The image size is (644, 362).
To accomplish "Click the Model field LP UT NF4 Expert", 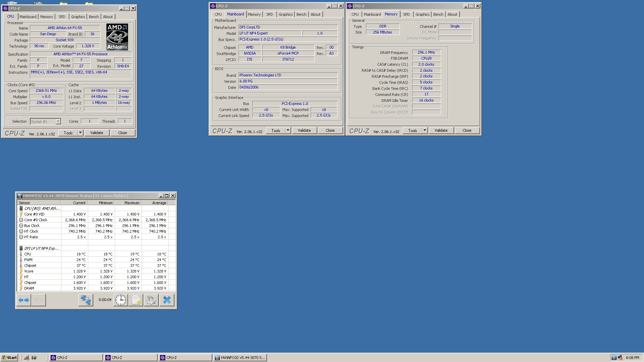I will pyautogui.click(x=270, y=33).
